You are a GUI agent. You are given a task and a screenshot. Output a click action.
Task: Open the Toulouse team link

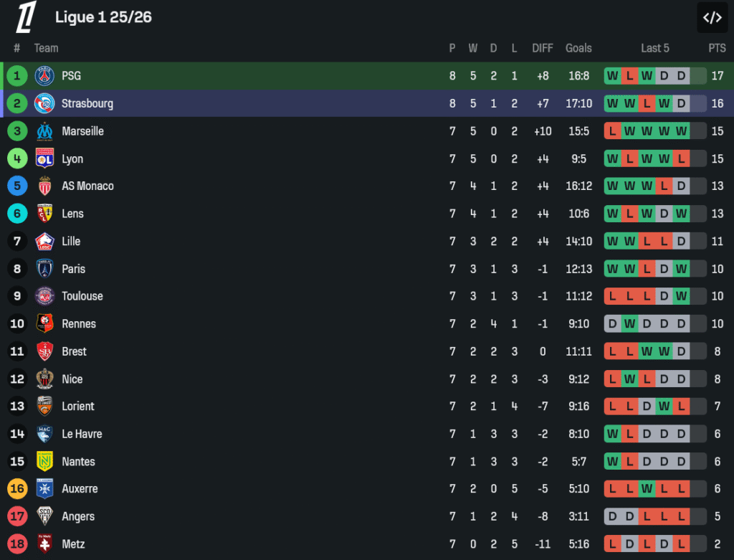click(x=82, y=296)
